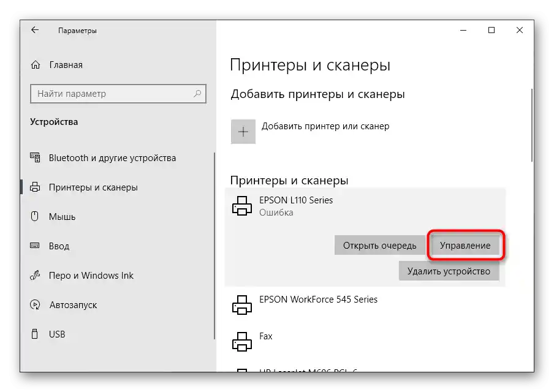
Task: Click the main page vertical scrollbar
Action: point(531,125)
